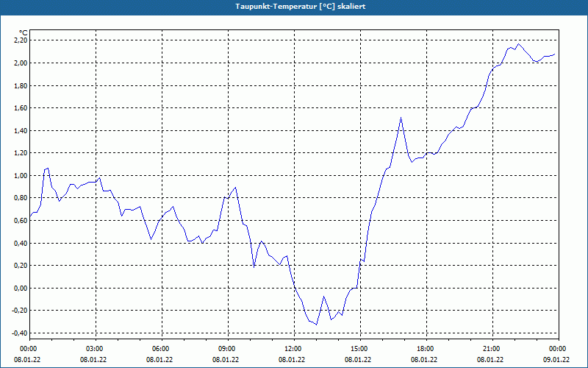The image size is (588, 368).
Task: Click the chart title "Taupunkt-Temperatur [°C] skaliert"
Action: coord(301,7)
